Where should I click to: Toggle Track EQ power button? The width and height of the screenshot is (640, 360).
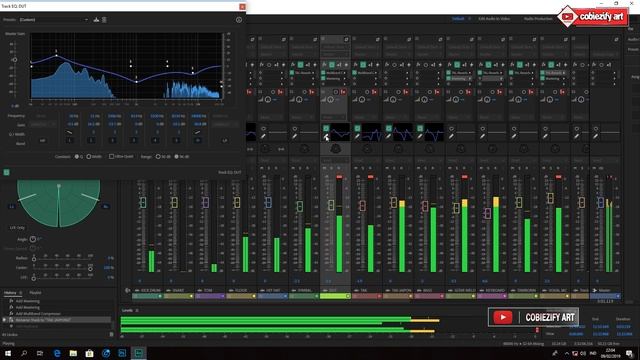pyautogui.click(x=7, y=172)
